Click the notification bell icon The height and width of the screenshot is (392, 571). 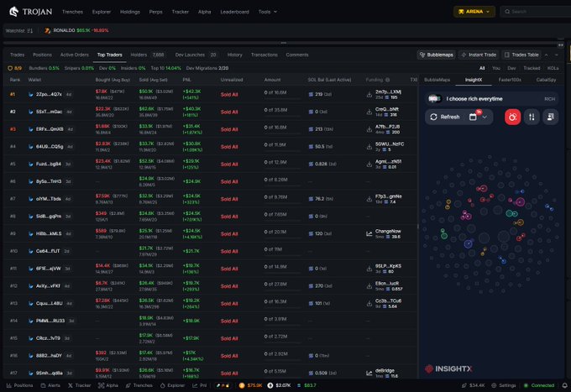pos(565,385)
